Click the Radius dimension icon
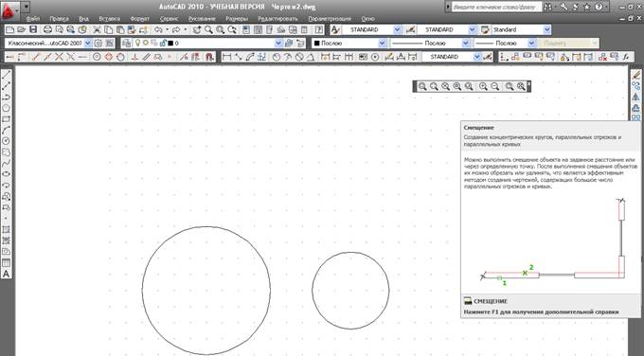The height and width of the screenshot is (356, 644). pyautogui.click(x=276, y=57)
